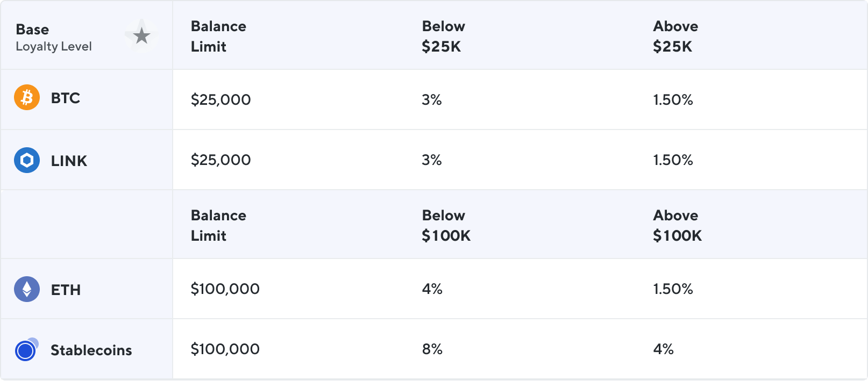Select the BTC row label
Screen dimensions: 868x381
coord(66,98)
